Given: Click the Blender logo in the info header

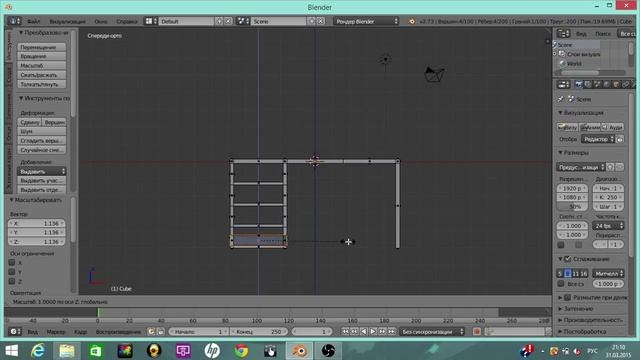Looking at the screenshot, I should tap(412, 21).
